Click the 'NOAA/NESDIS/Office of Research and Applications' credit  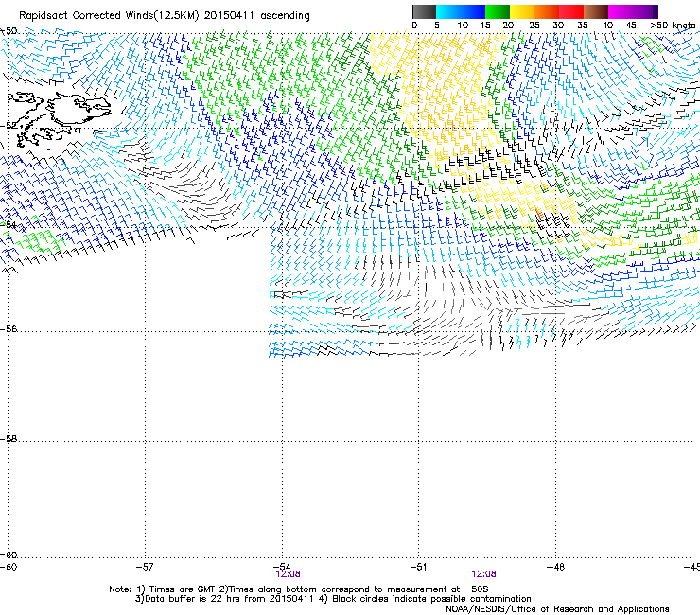[x=557, y=609]
